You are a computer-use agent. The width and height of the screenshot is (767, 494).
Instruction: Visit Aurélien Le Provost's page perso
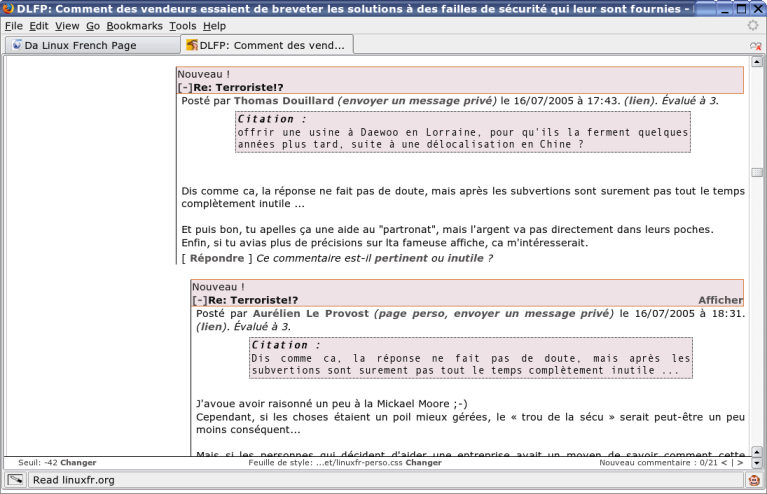pos(410,314)
